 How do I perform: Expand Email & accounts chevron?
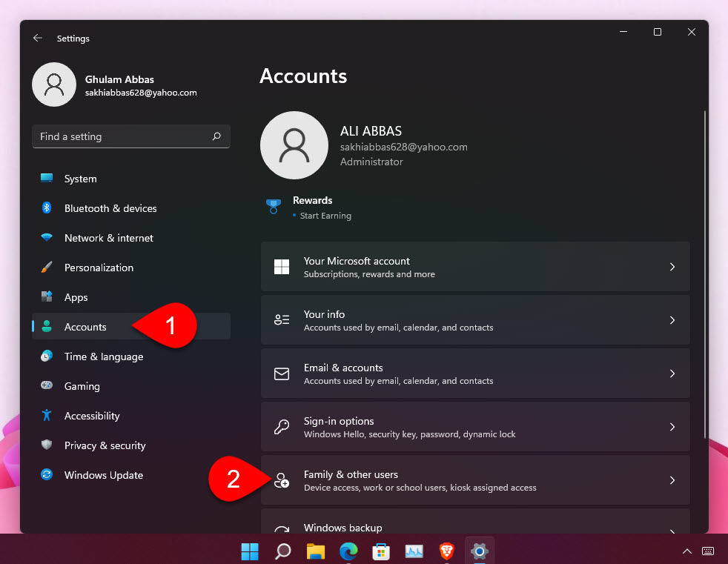[x=672, y=374]
